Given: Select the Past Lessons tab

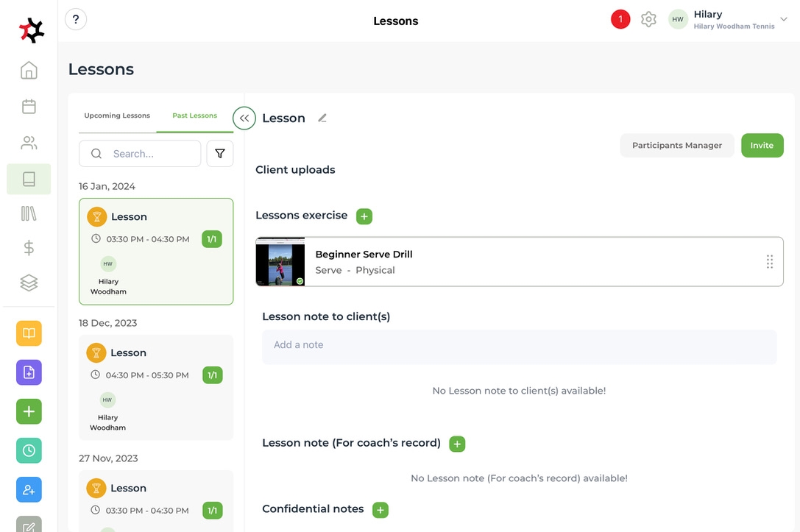Looking at the screenshot, I should click(x=195, y=116).
